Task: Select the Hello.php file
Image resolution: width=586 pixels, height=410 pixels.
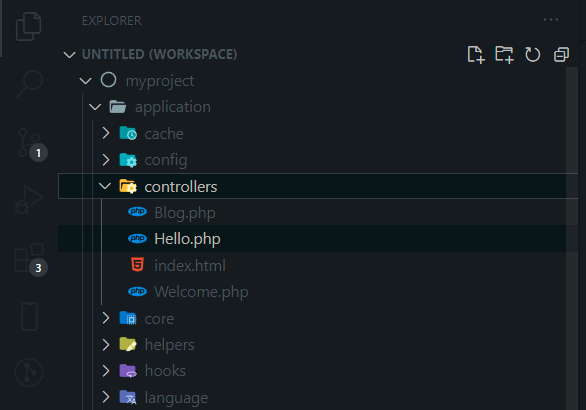Action: [318, 239]
